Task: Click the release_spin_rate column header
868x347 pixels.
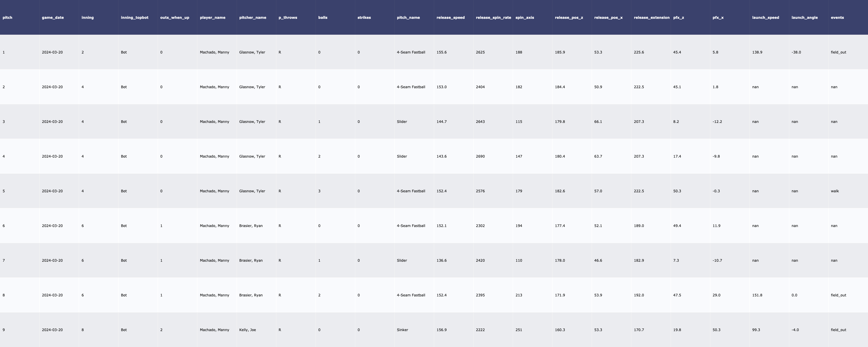Action: pos(493,18)
